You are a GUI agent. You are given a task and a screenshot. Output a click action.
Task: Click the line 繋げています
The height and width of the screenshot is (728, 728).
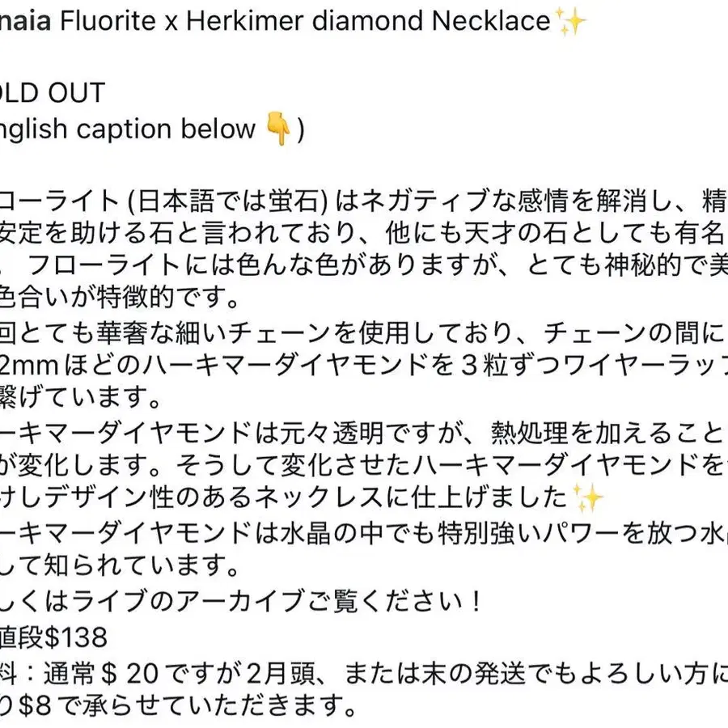tap(80, 398)
